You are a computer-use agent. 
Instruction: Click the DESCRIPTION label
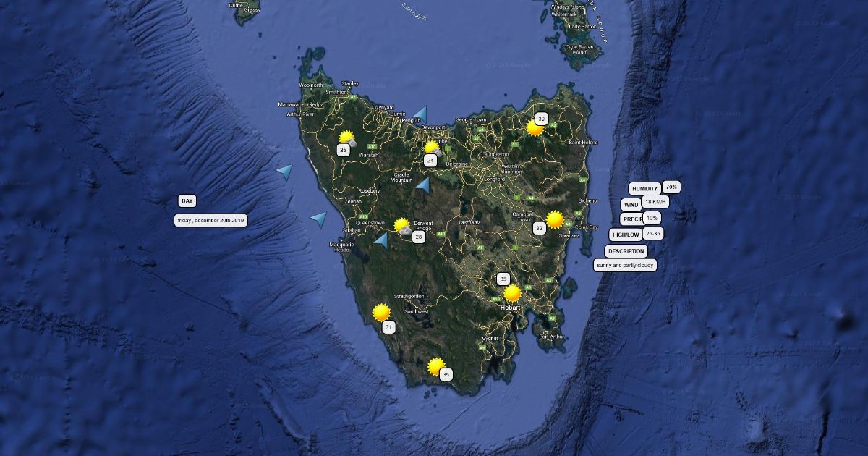[x=626, y=251]
